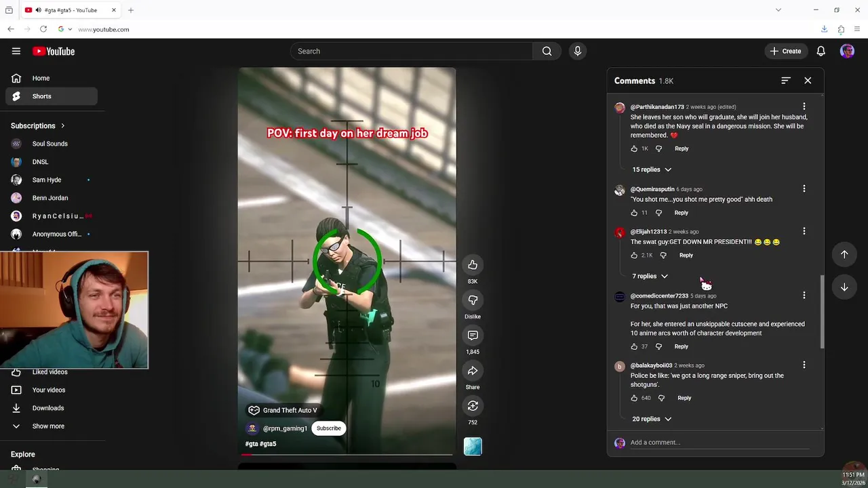
Task: Reload the page in the browser
Action: [43, 29]
